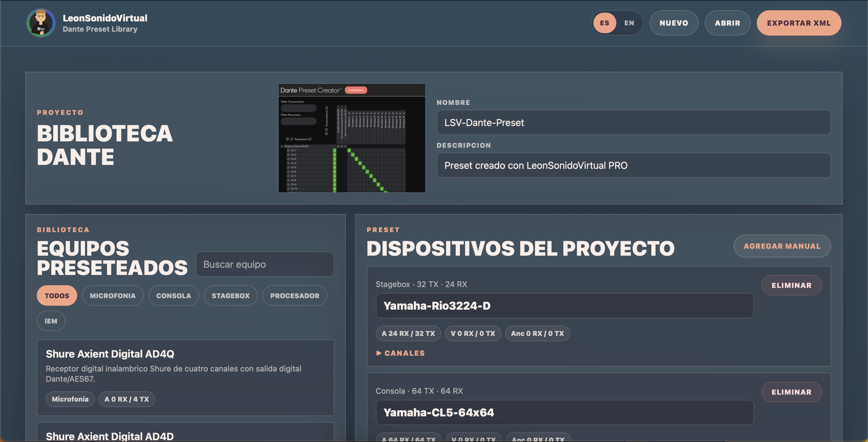Select the Shure Axient Digital AD4D card
This screenshot has height=442, width=868.
point(185,432)
